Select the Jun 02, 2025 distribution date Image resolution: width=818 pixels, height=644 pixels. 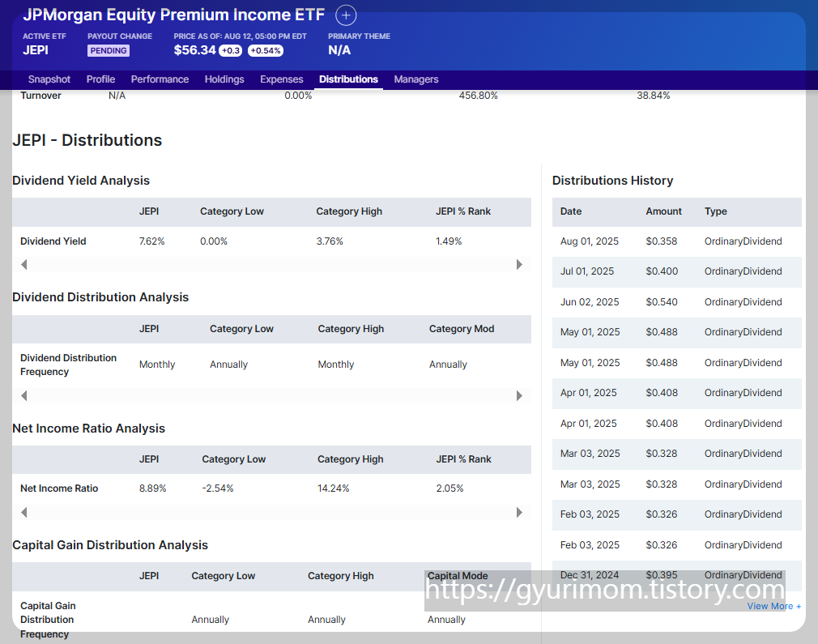coord(590,302)
